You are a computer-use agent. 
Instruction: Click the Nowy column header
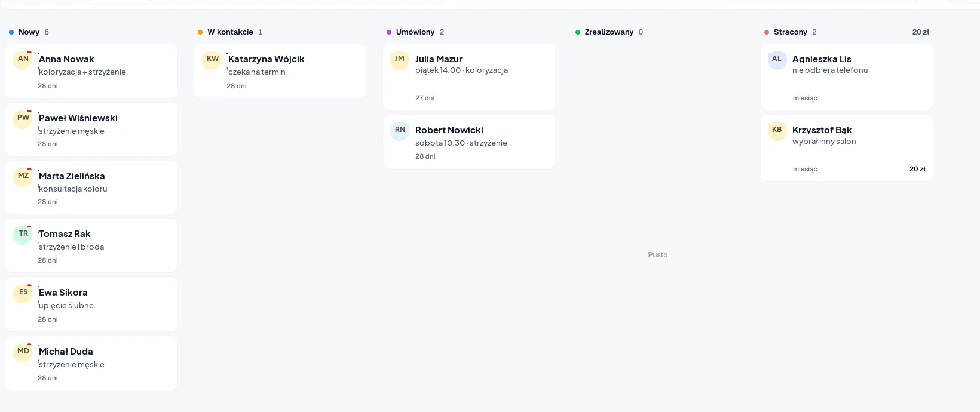(x=29, y=32)
